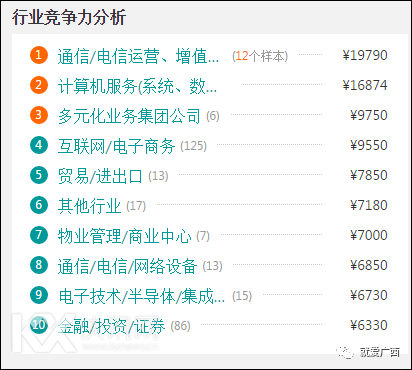Click the teal rank 5 badge

39,175
